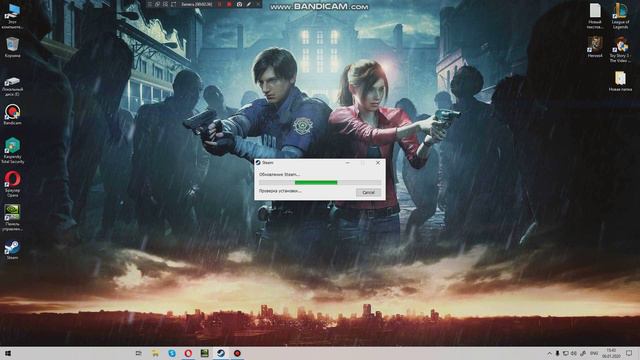
Task: Open the new text document on the desktop
Action: point(595,16)
